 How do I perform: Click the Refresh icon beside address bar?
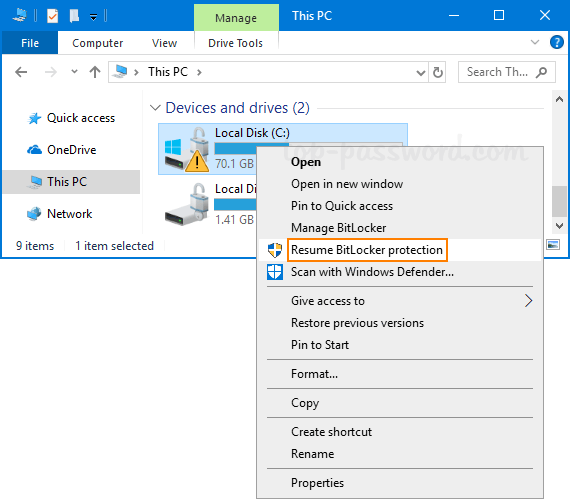point(438,72)
